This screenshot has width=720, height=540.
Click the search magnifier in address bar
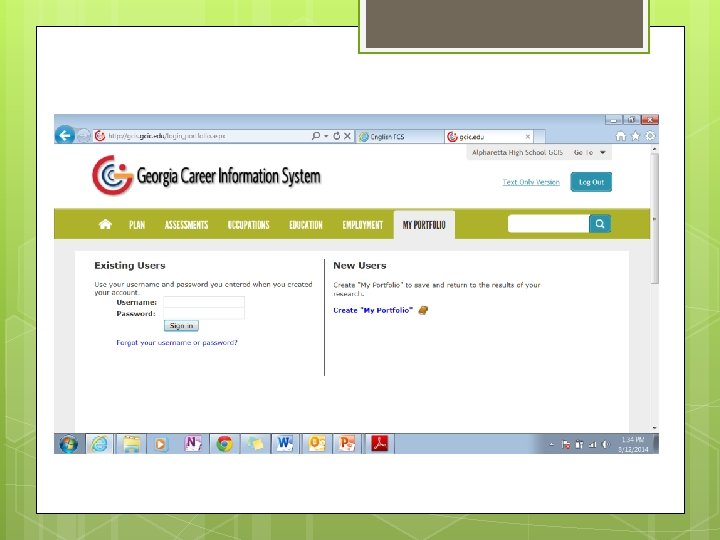tap(316, 136)
